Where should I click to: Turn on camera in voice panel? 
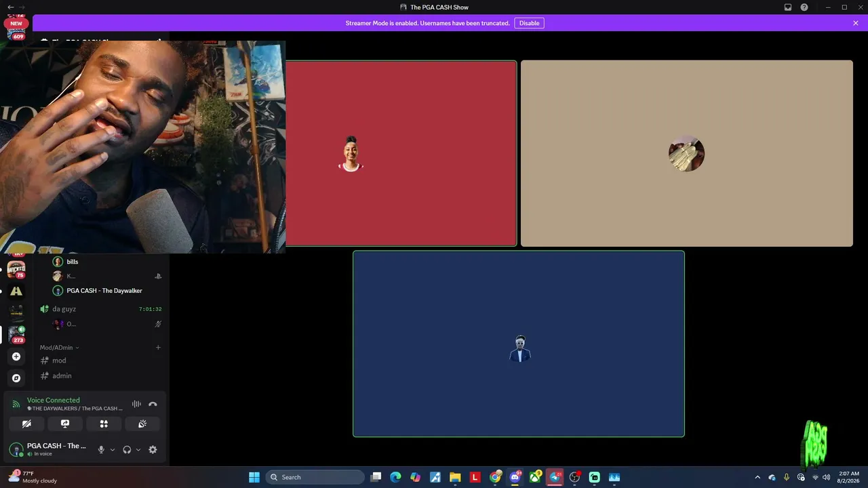[26, 424]
